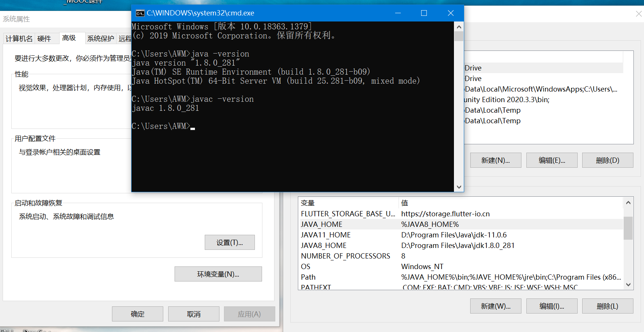Select the FLUTTER_STORAGE_BASE_U... variable row
The height and width of the screenshot is (332, 644).
click(461, 214)
